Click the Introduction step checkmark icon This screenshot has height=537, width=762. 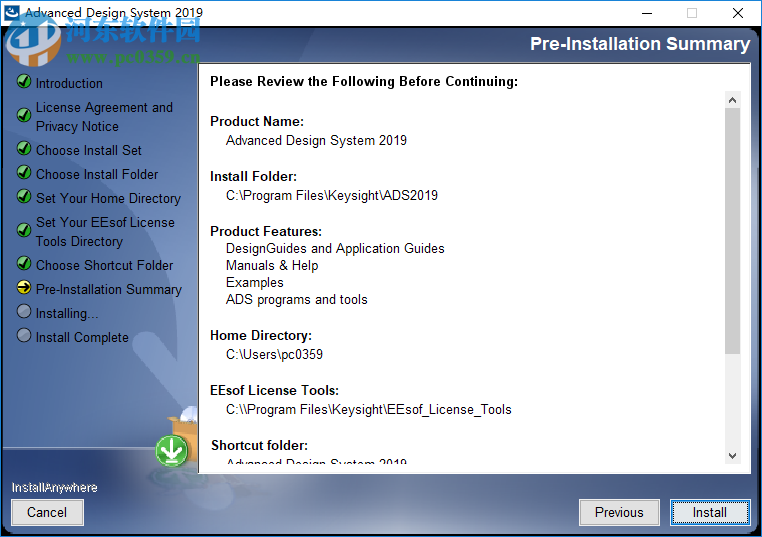point(24,81)
